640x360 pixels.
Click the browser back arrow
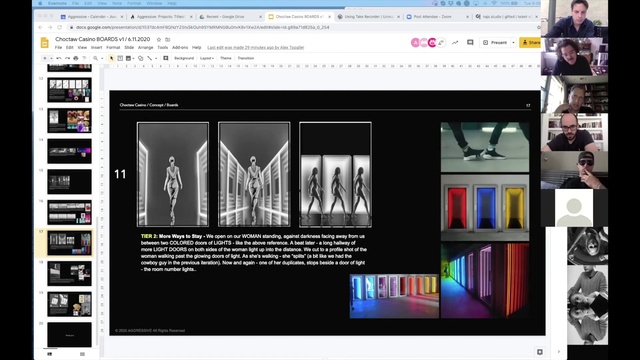(40, 27)
